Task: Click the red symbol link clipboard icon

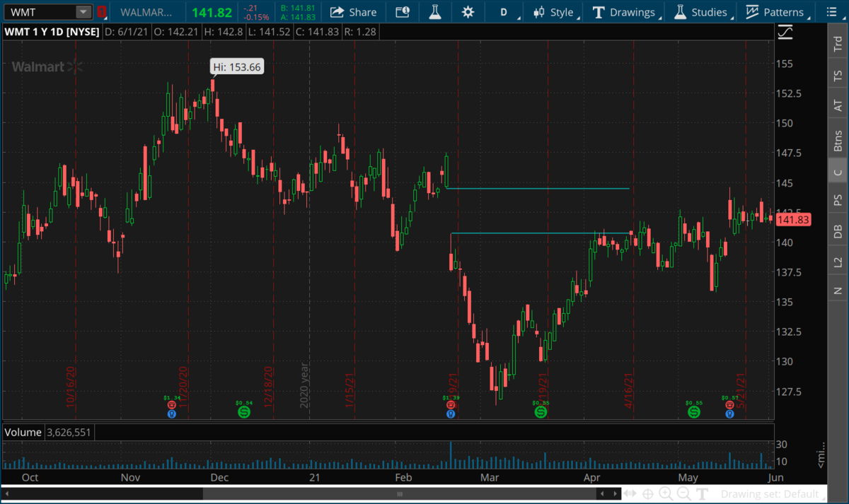Action: click(102, 12)
